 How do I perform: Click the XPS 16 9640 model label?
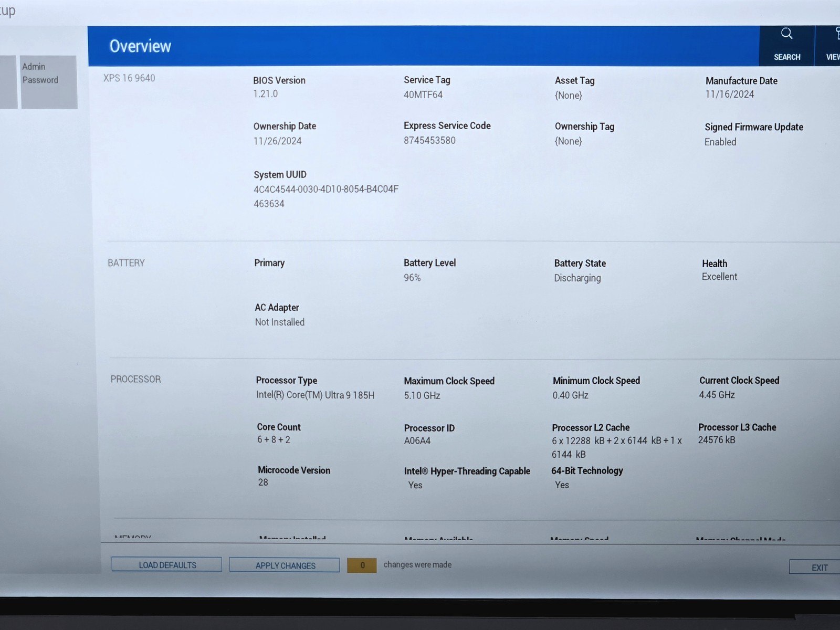129,78
